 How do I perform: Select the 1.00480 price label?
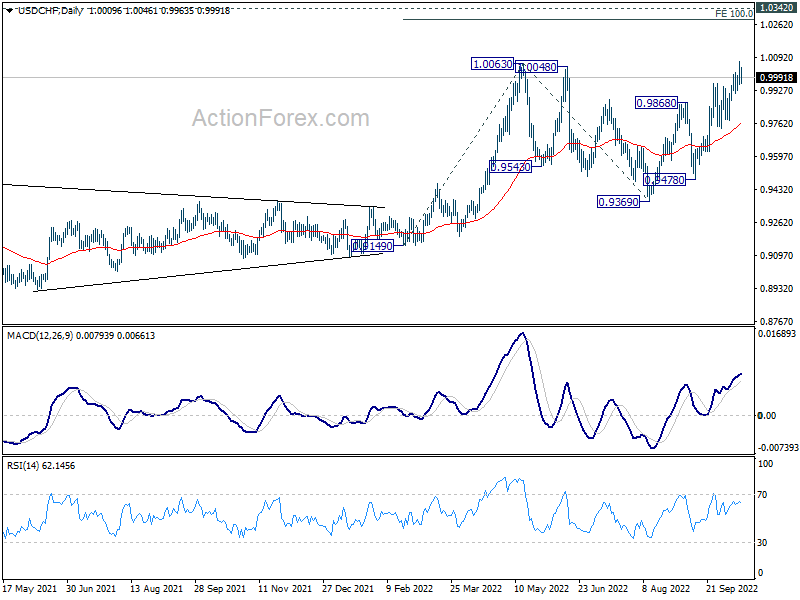(x=537, y=67)
